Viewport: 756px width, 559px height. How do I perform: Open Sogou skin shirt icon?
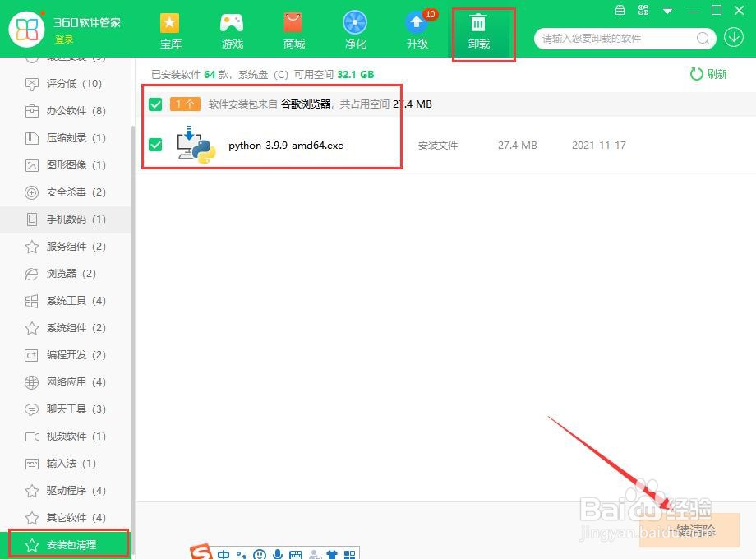pos(332,555)
